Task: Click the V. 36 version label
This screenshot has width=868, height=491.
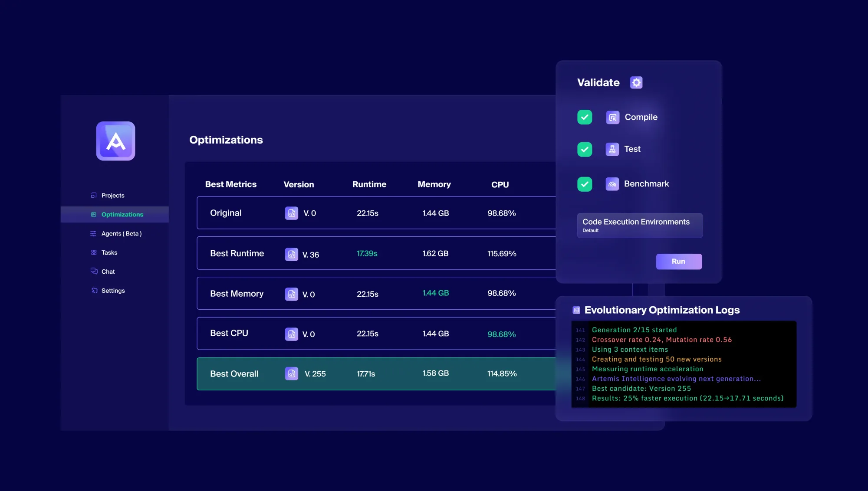Action: pos(311,255)
